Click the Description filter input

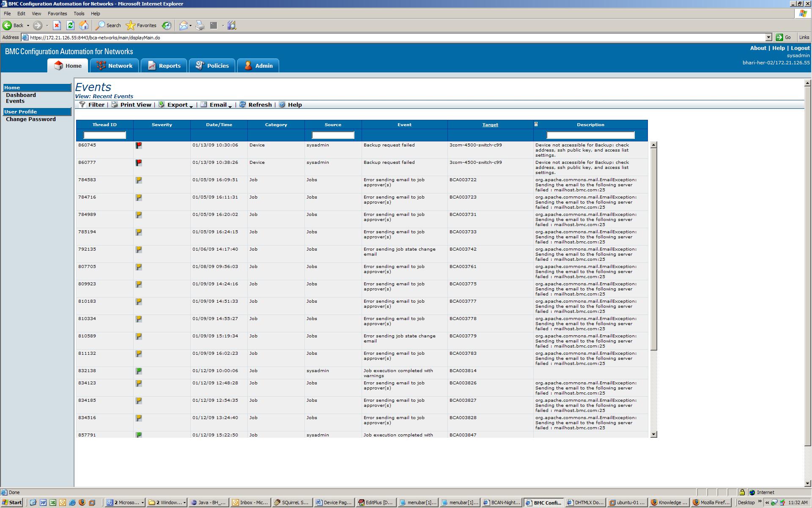590,135
